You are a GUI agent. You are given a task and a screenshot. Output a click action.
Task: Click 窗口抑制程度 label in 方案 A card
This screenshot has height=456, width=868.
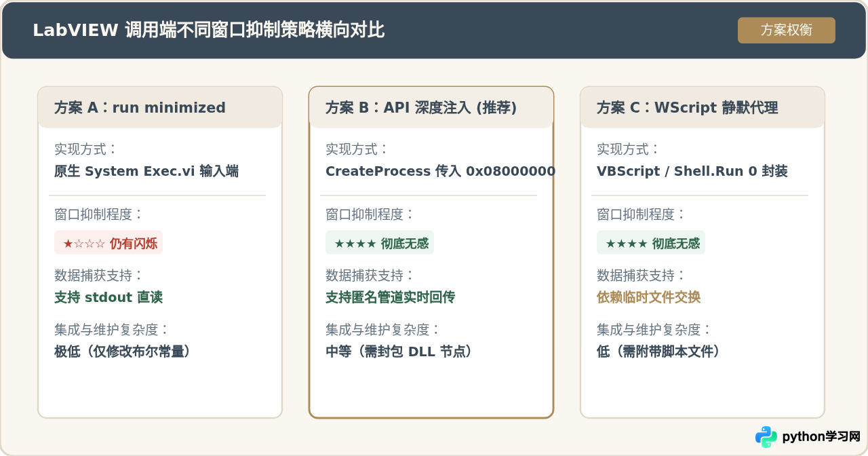99,214
